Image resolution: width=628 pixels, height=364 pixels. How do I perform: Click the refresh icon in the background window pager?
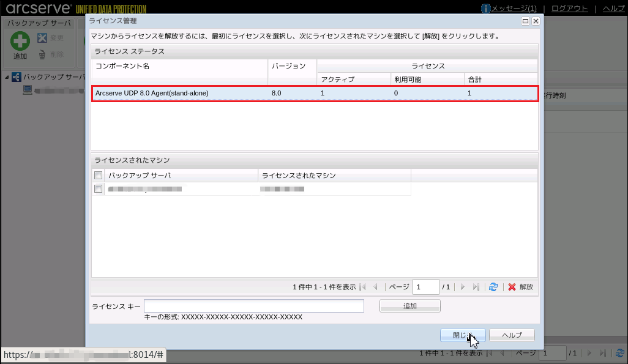click(x=620, y=353)
